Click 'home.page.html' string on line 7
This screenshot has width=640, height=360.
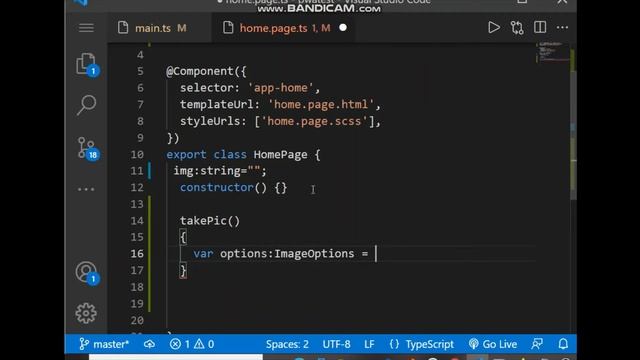pyautogui.click(x=321, y=104)
